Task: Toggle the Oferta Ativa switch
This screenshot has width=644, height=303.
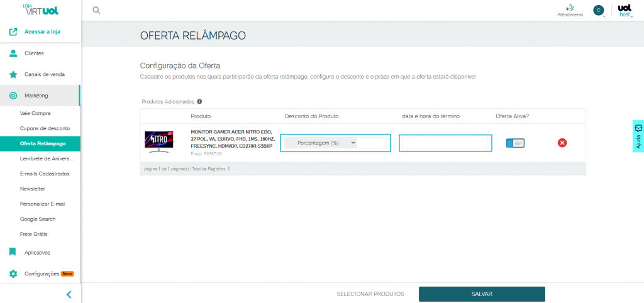Action: click(x=515, y=143)
